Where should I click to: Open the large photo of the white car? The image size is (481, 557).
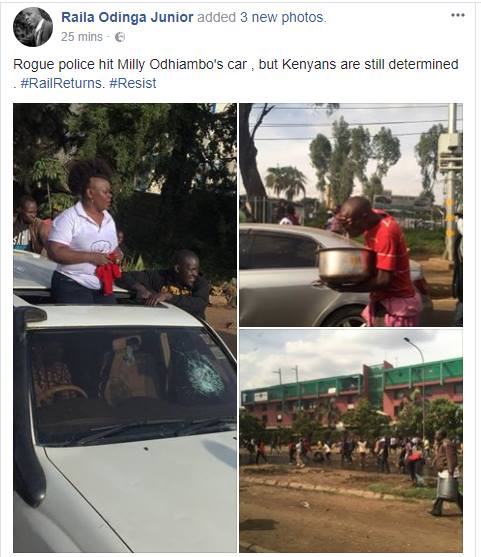[125, 328]
